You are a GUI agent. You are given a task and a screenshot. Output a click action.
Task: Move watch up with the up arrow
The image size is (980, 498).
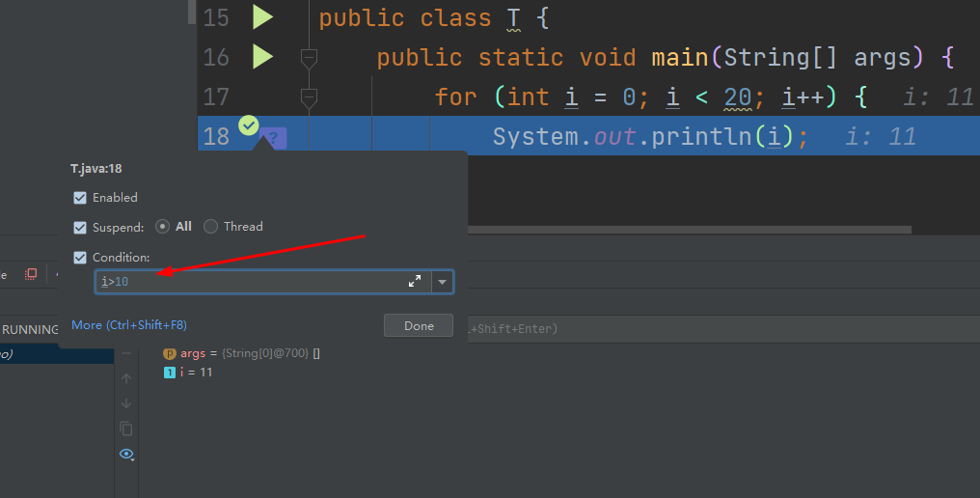pos(126,378)
